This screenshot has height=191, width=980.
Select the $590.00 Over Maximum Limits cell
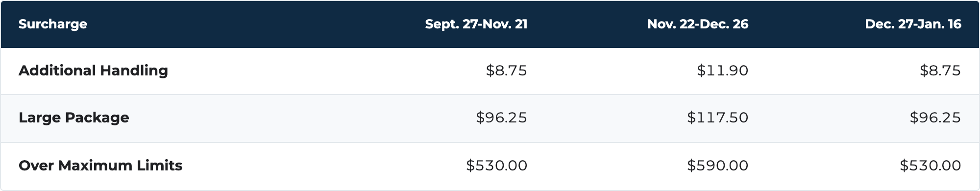tap(717, 166)
